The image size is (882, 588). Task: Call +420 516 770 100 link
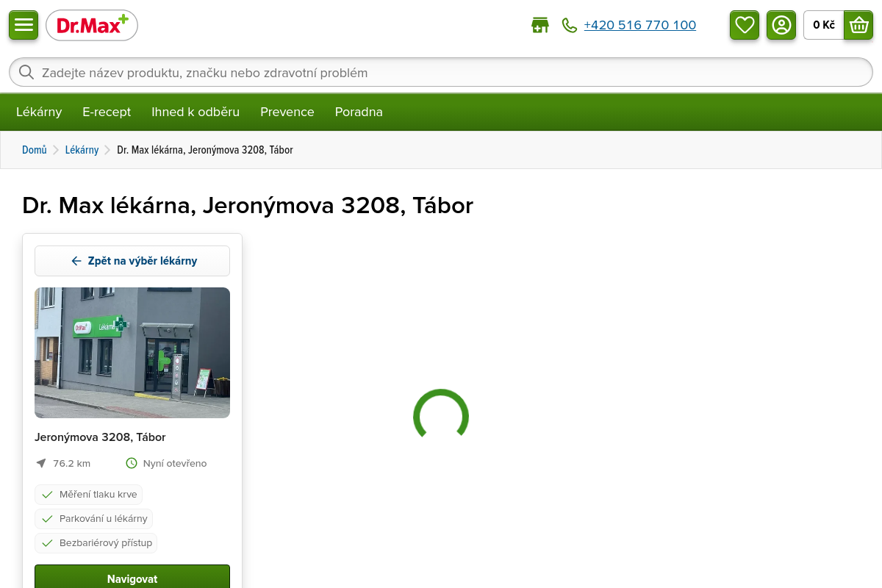[640, 25]
